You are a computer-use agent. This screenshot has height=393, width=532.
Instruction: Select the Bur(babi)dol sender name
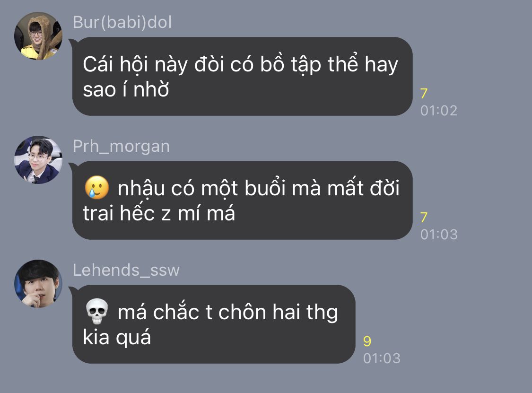122,22
